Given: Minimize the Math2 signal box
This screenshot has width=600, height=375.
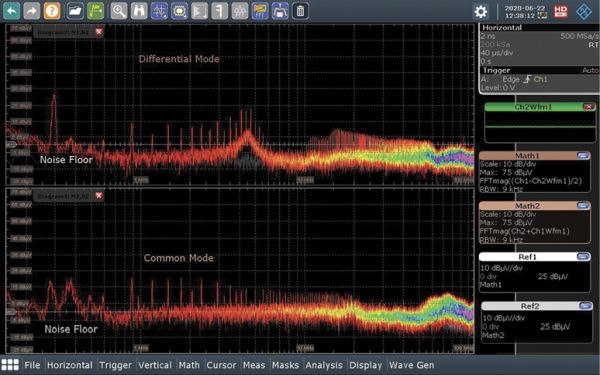Looking at the screenshot, I should (583, 205).
